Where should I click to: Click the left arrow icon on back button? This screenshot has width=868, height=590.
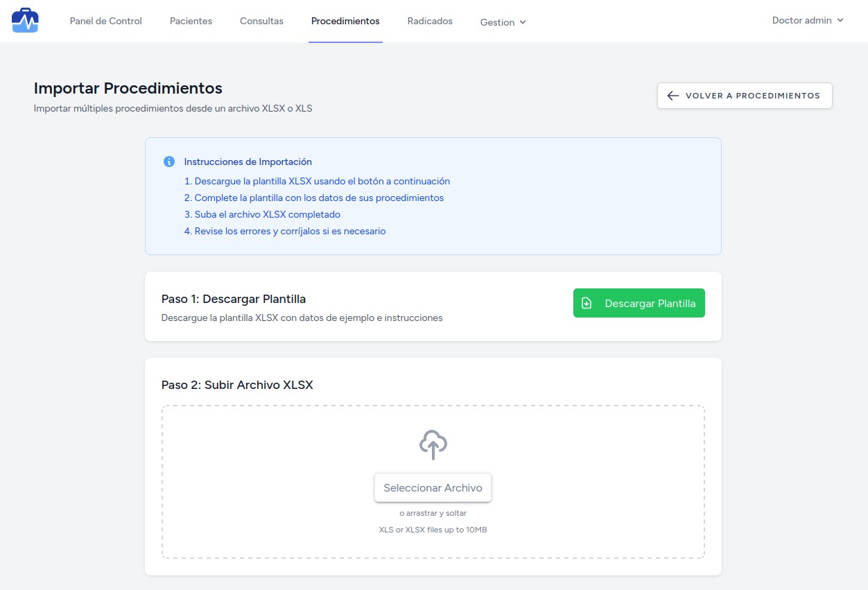tap(672, 96)
